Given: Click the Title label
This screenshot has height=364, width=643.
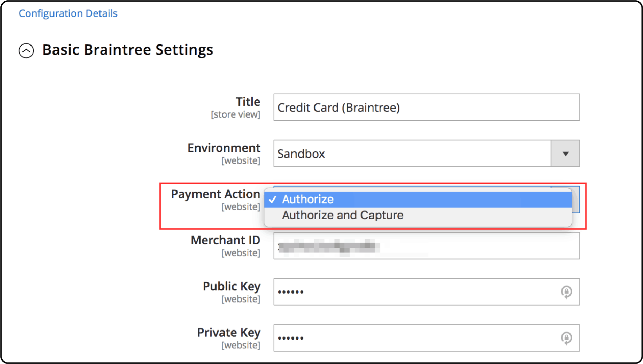Looking at the screenshot, I should click(248, 102).
